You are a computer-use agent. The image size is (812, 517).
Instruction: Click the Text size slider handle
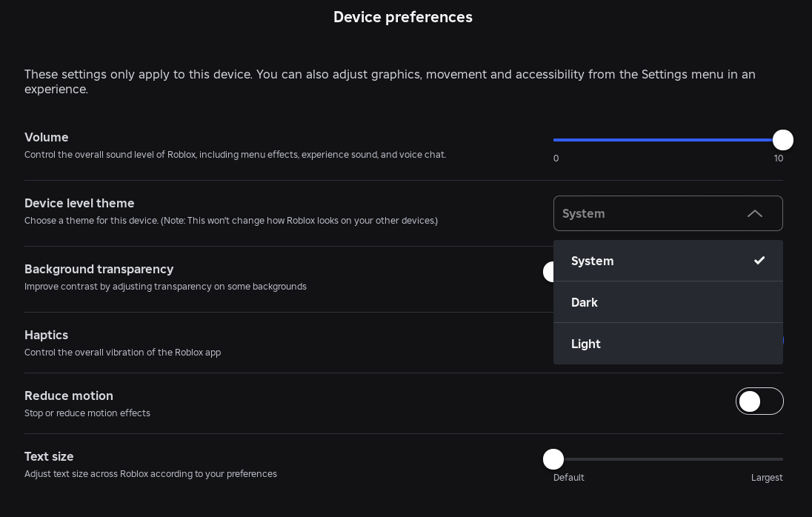(x=553, y=459)
